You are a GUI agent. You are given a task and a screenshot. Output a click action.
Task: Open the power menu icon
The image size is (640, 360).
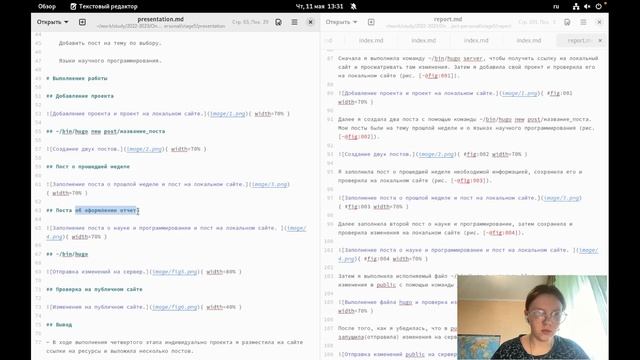598,6
